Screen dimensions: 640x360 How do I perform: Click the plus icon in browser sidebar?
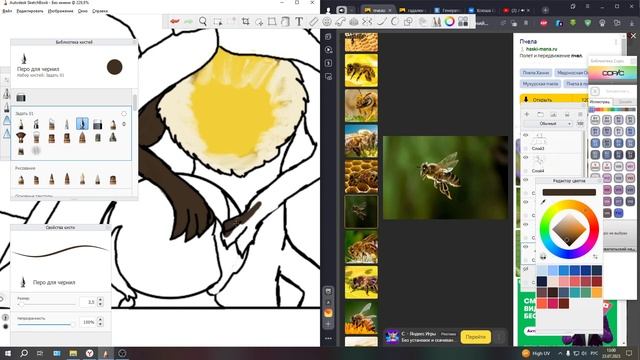[328, 324]
